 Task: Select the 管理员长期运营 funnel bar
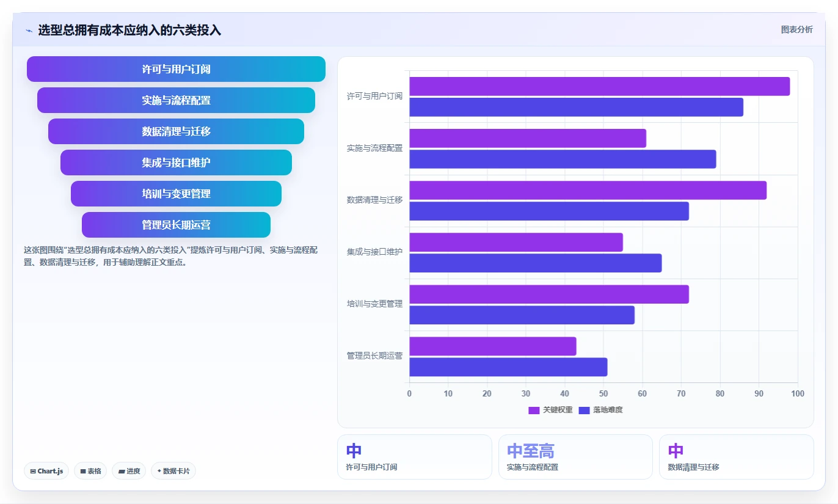(x=176, y=225)
